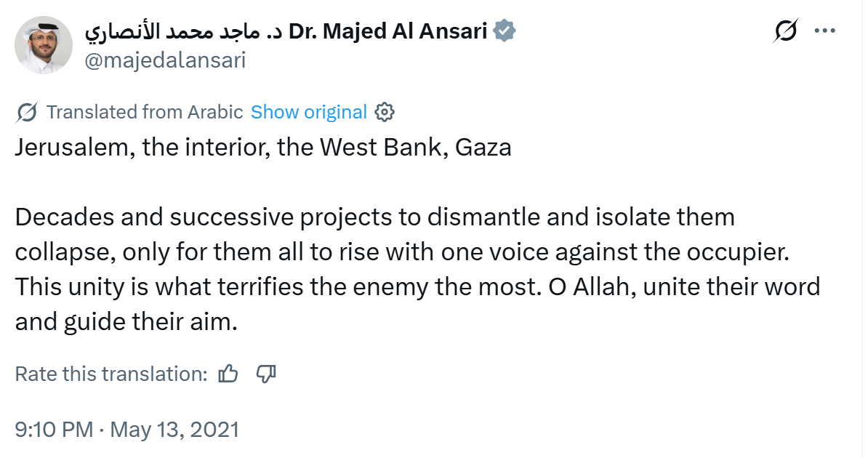The image size is (868, 458).
Task: Click the "Translated from Arabic" label
Action: tap(144, 112)
